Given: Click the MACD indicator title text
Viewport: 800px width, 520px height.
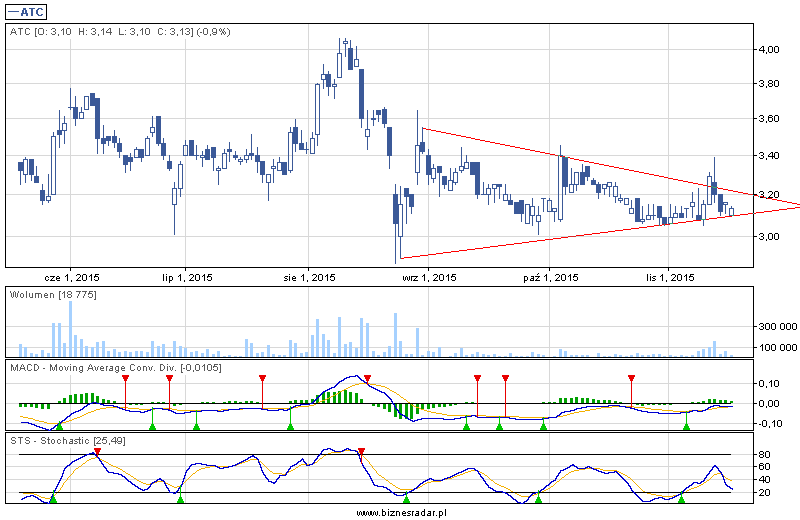Looking at the screenshot, I should 115,368.
